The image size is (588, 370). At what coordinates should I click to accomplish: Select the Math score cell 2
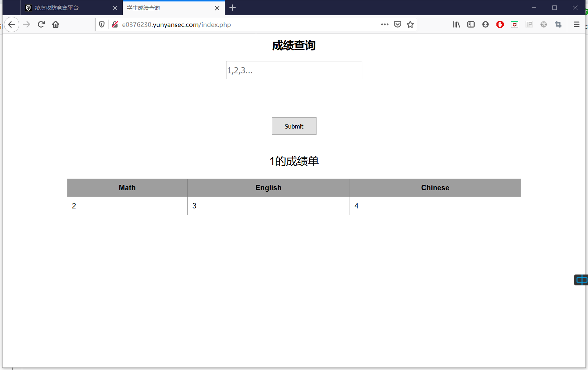[x=127, y=206]
